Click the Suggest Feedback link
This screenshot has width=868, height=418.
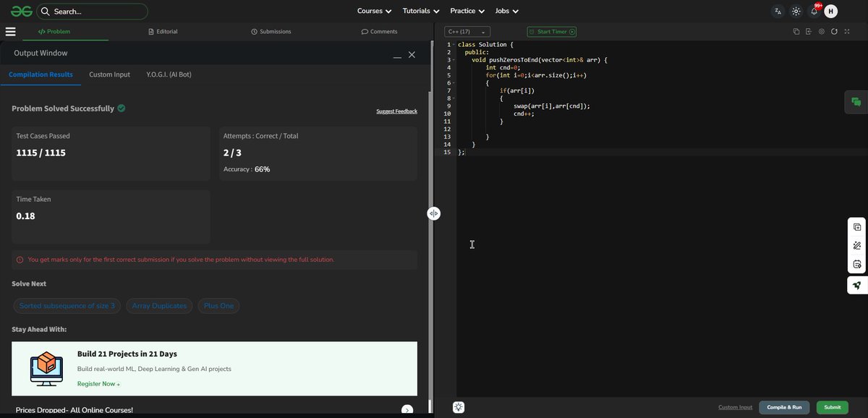[x=396, y=111]
